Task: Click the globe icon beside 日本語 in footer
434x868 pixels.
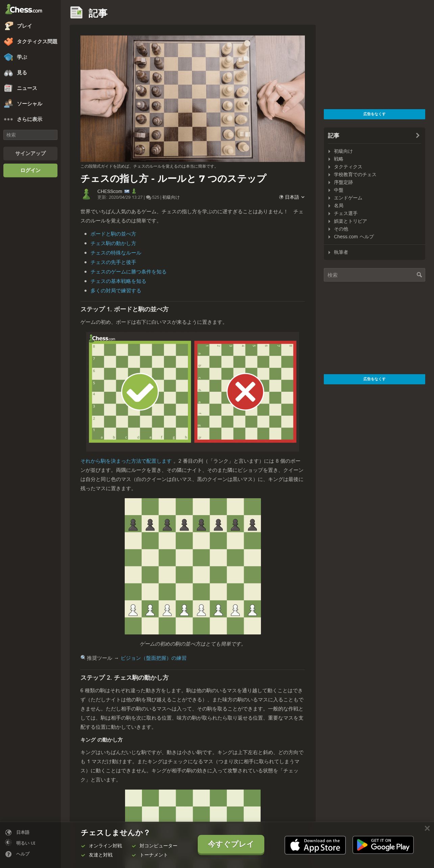Action: [x=9, y=833]
